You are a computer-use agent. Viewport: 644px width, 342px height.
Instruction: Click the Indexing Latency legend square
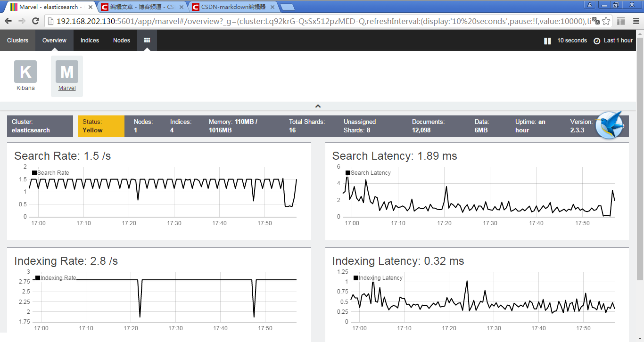click(356, 278)
